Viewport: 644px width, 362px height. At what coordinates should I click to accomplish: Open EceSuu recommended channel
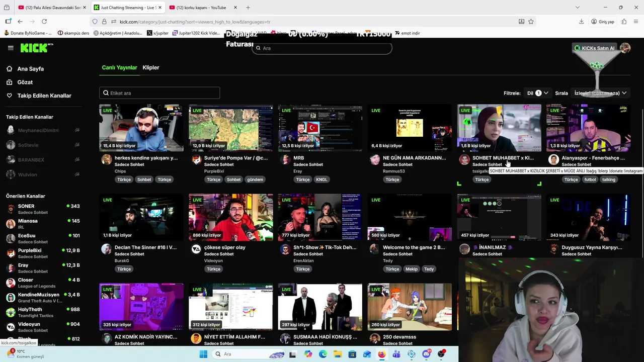point(43,238)
